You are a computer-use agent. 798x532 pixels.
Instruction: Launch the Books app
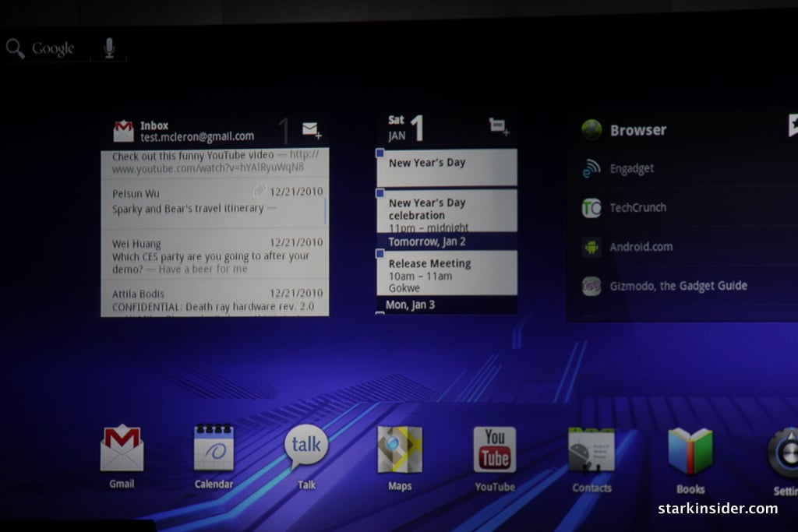690,452
